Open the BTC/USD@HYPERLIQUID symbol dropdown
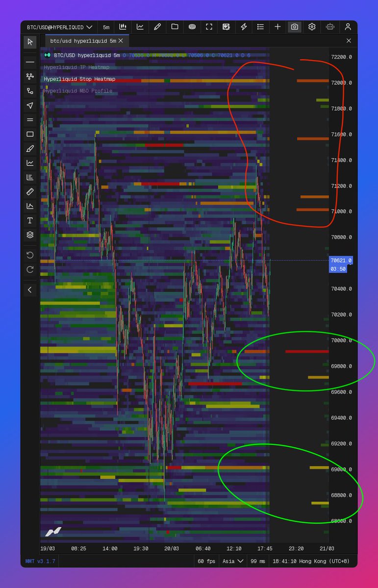378x588 pixels. tap(59, 27)
